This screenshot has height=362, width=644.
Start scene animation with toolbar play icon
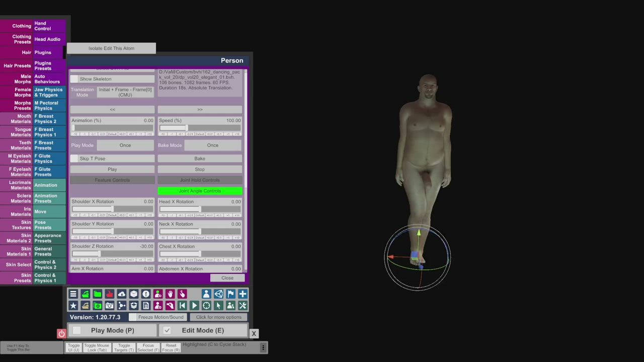(194, 306)
